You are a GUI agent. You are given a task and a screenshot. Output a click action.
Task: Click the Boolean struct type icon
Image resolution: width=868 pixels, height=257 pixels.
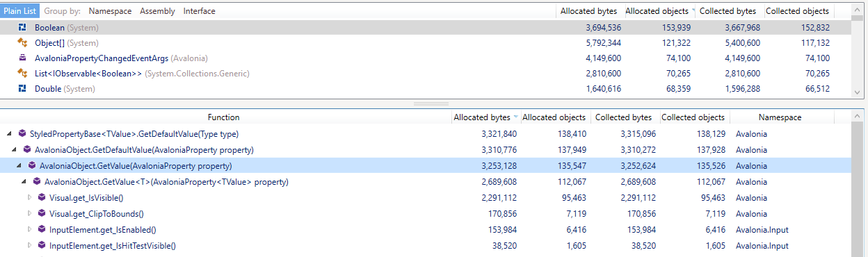(22, 28)
